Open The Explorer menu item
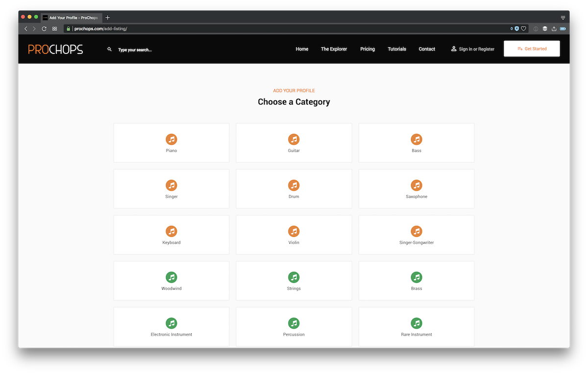 tap(334, 49)
